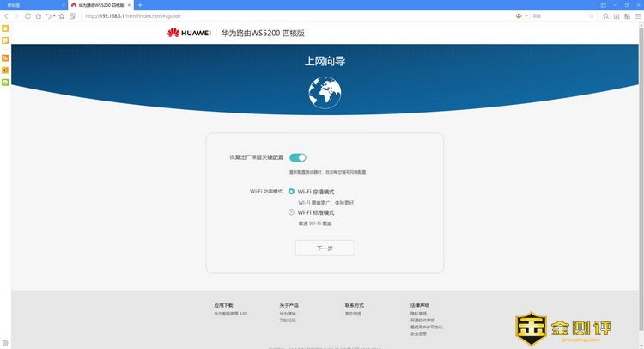
Task: Click the 下一步 button
Action: (x=325, y=248)
